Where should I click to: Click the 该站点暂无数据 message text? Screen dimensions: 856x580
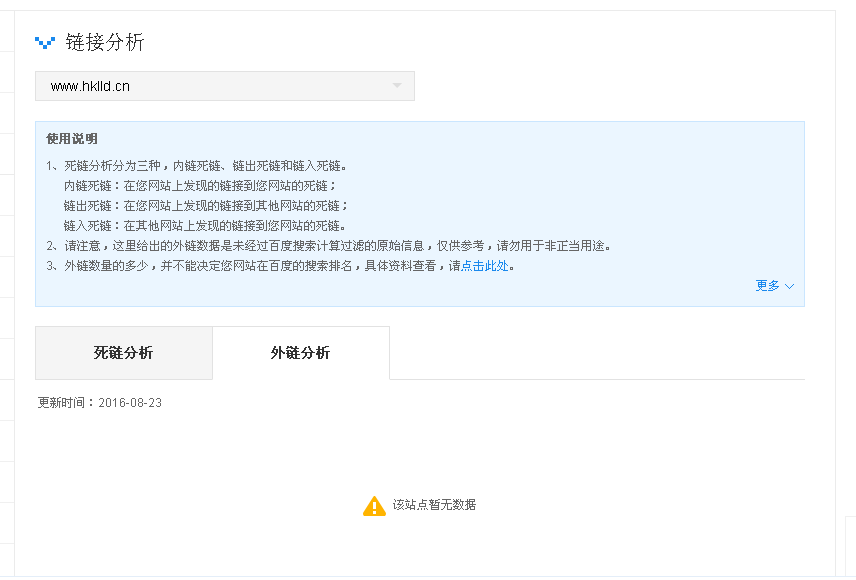click(x=434, y=505)
